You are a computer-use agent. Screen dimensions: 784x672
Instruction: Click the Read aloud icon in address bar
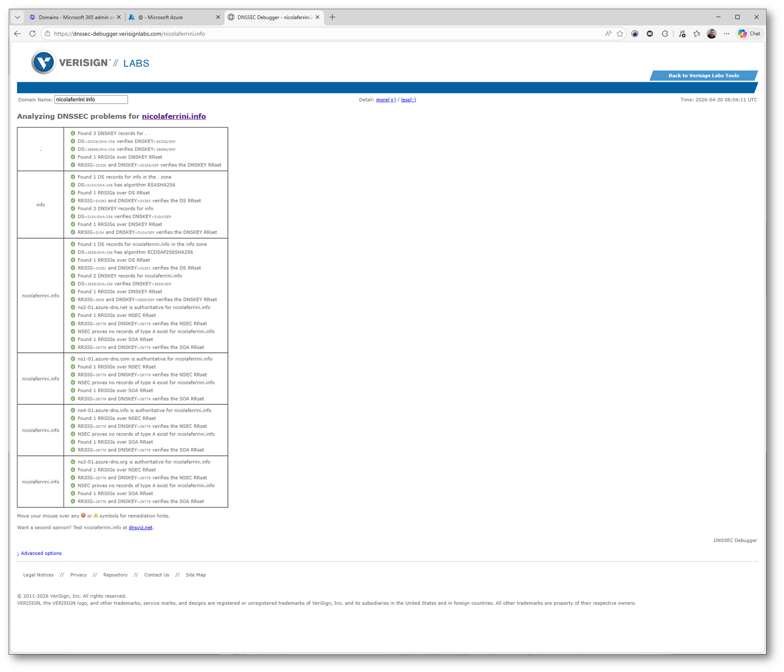(x=608, y=34)
